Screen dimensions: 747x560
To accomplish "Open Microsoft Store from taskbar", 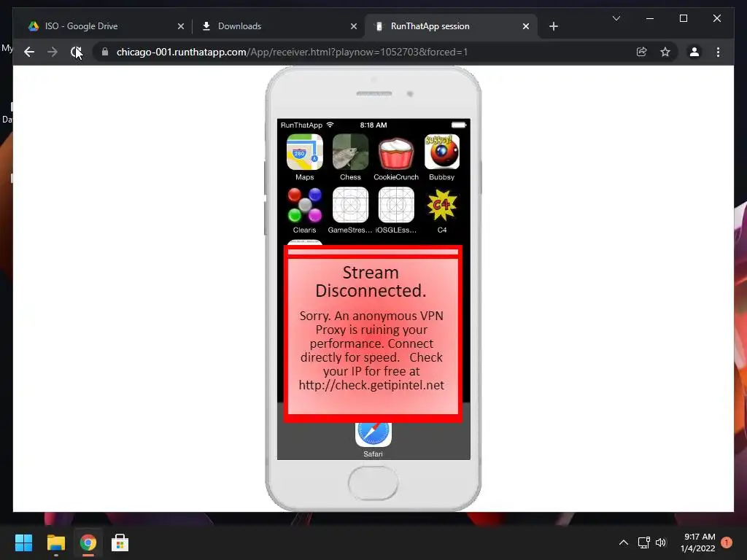I will (120, 542).
